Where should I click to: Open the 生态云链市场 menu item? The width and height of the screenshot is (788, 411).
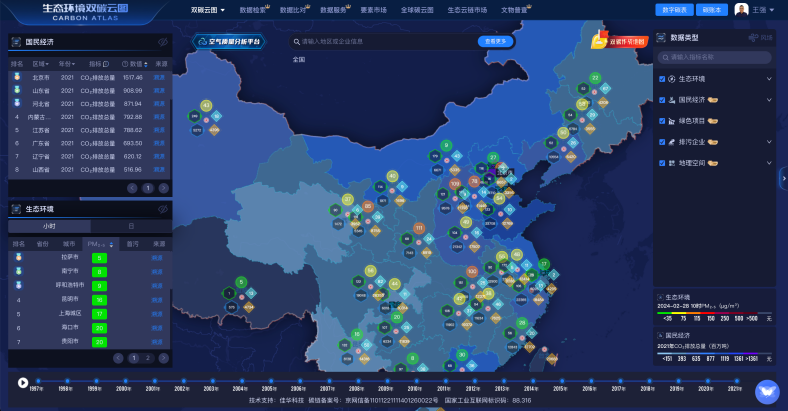pyautogui.click(x=467, y=10)
